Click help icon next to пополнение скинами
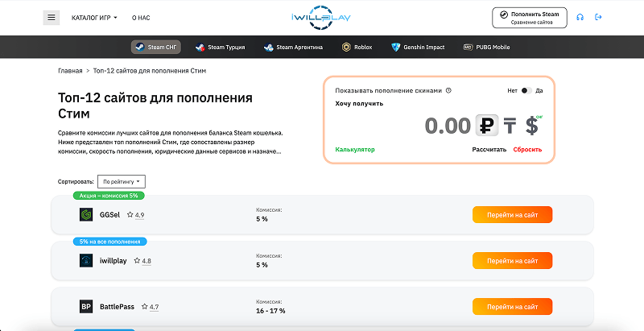This screenshot has width=644, height=331. [448, 90]
